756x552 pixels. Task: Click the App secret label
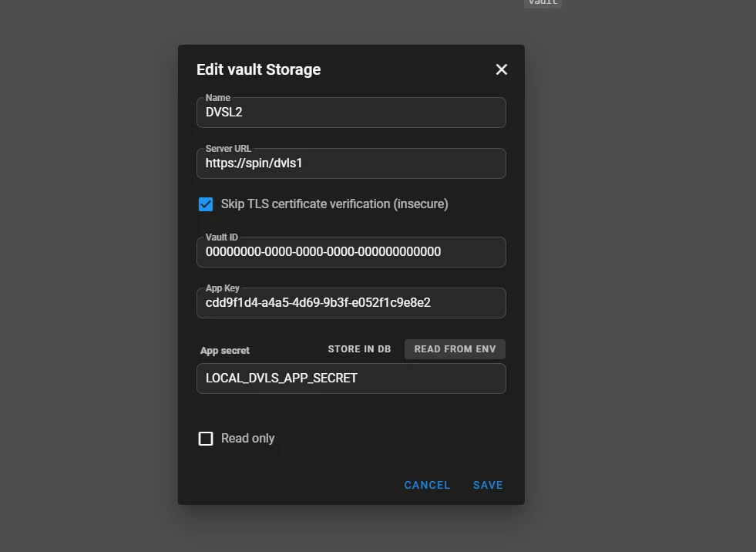click(x=225, y=351)
